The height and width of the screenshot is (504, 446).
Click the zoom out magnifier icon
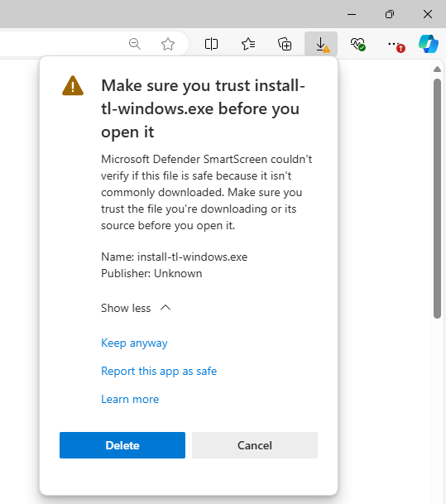coord(135,44)
